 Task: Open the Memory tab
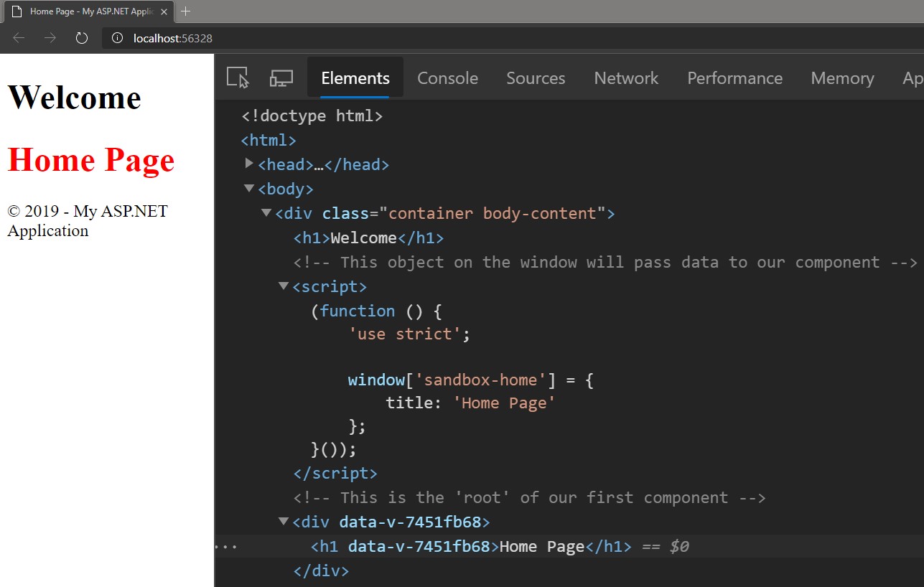tap(842, 78)
